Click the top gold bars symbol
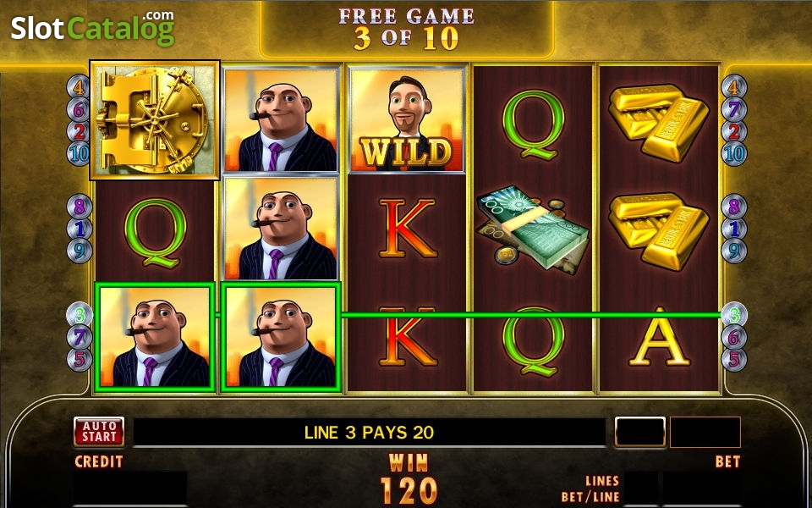Image resolution: width=812 pixels, height=508 pixels. 658,122
